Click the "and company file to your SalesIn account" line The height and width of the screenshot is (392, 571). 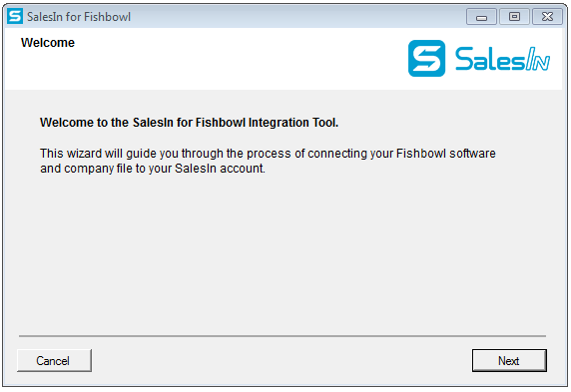(153, 169)
